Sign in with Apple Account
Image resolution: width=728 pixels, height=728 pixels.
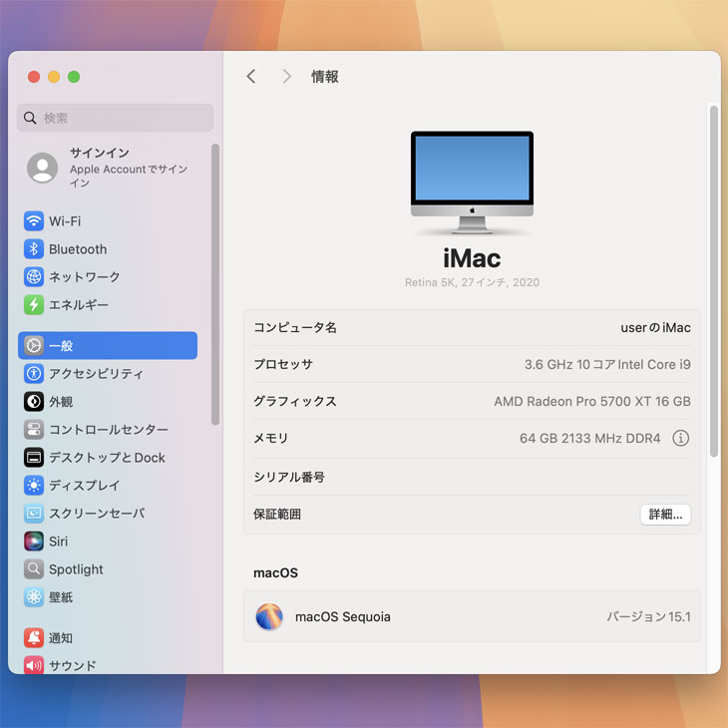click(108, 168)
